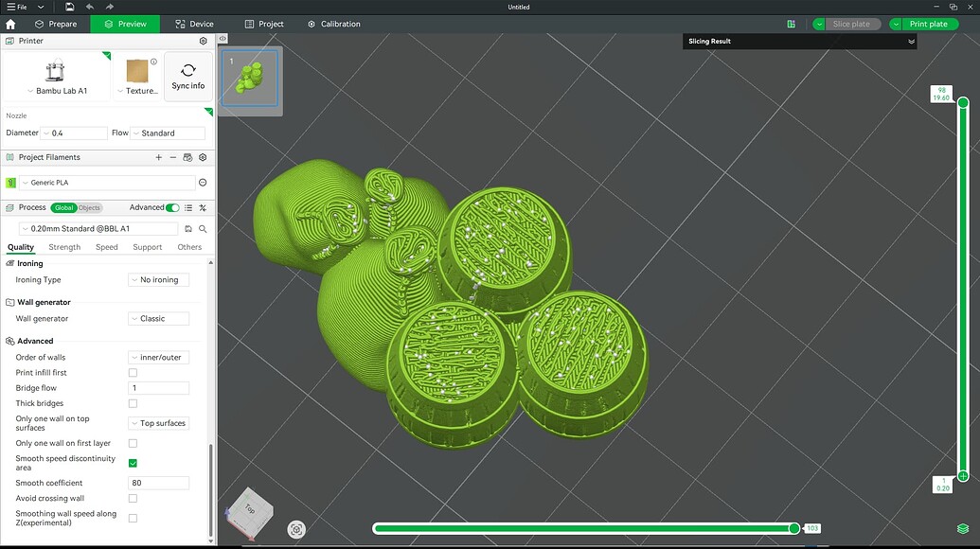Screen dimensions: 980x549
Task: Expand the Slicing Result panel
Action: [911, 42]
